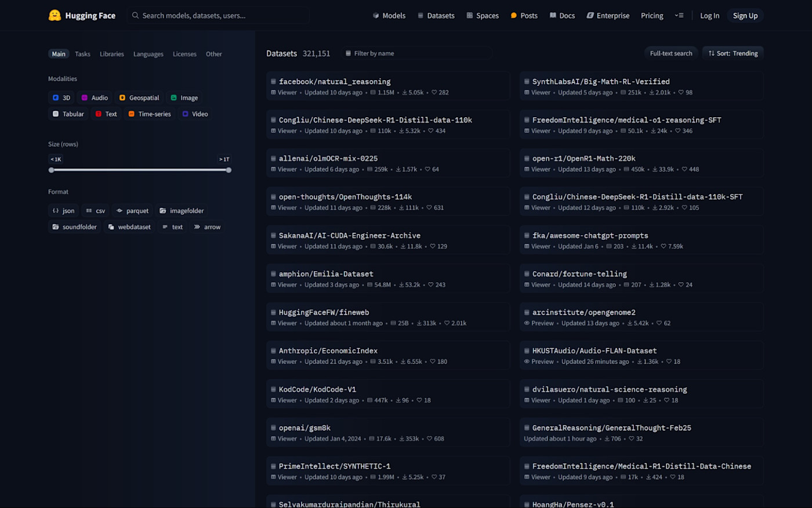Click the Hugging Face emoji logo
This screenshot has height=508, width=812.
[x=55, y=16]
